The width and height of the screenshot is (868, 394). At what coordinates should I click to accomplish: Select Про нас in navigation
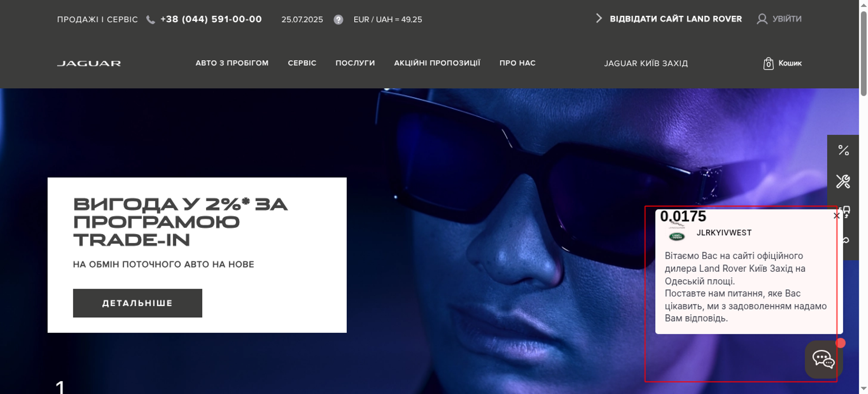pos(517,63)
